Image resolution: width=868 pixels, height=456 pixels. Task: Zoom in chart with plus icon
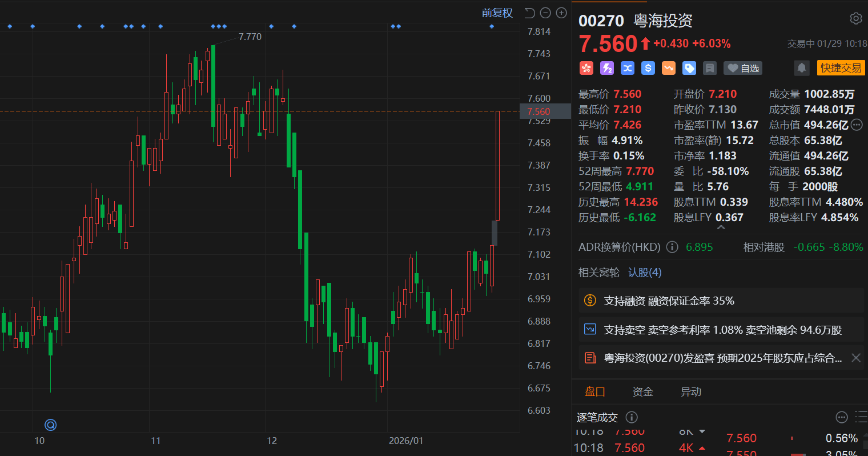pyautogui.click(x=561, y=13)
